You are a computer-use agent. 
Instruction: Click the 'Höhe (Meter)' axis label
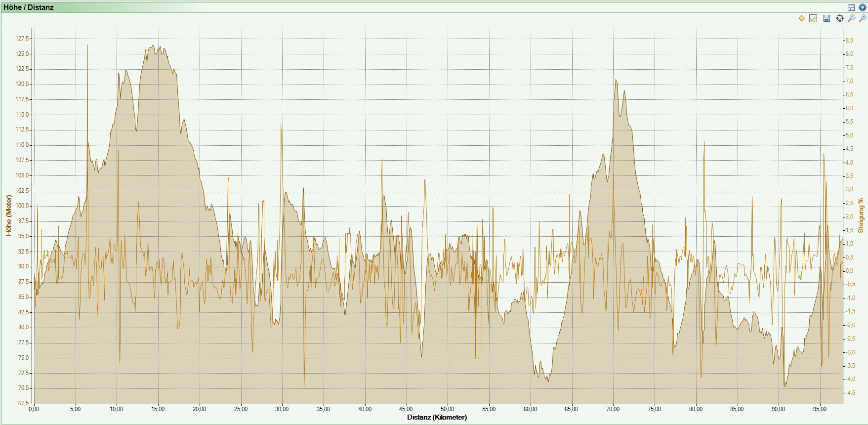pos(8,215)
